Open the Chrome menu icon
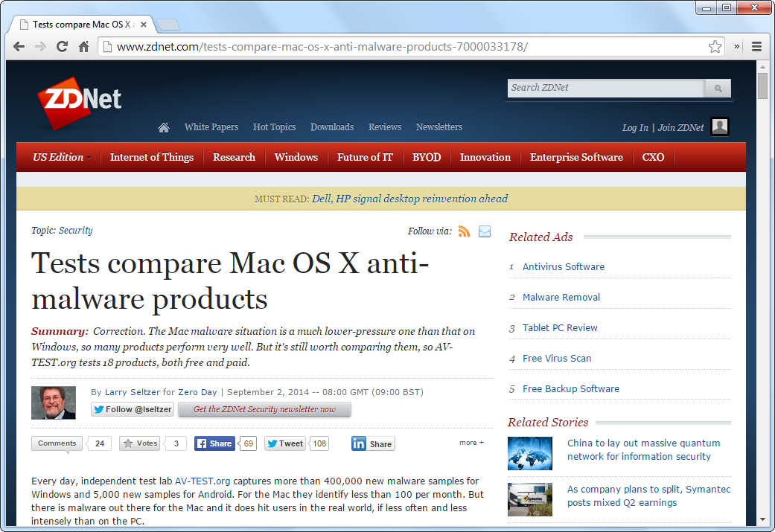Image resolution: width=775 pixels, height=532 pixels. [756, 46]
